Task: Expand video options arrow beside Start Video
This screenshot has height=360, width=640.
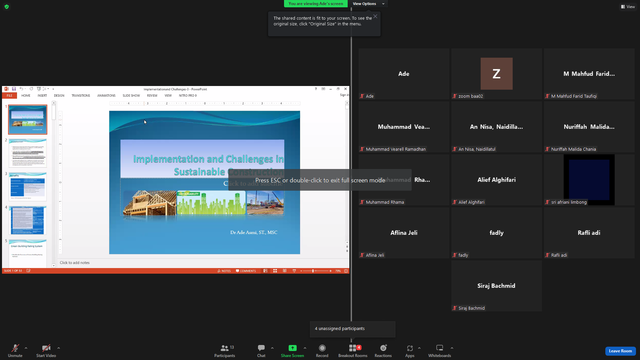Action: coord(58,348)
